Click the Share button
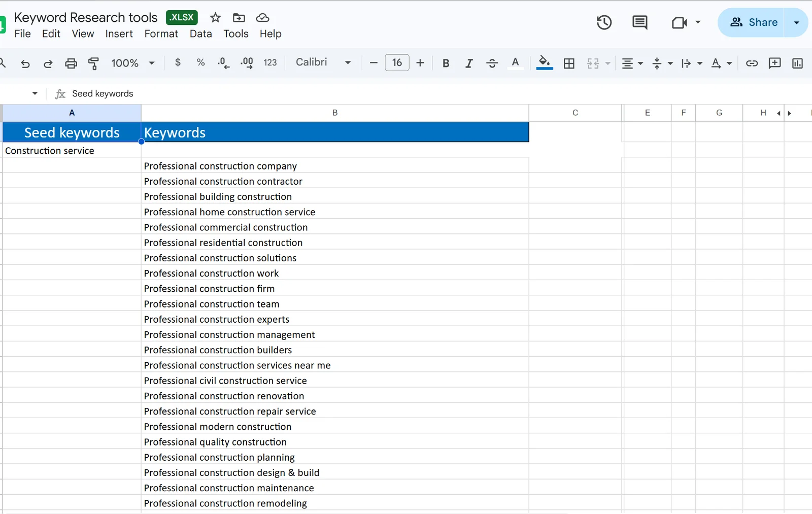The image size is (812, 514). 752,22
